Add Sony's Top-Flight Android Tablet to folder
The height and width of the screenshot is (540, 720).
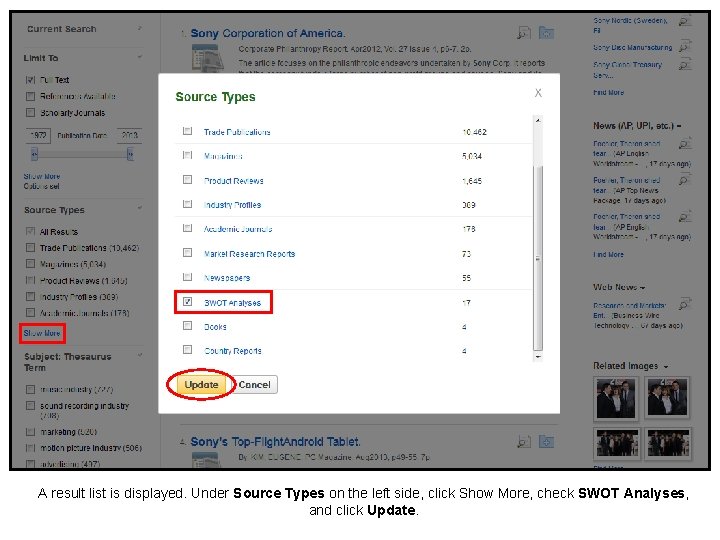[x=546, y=442]
